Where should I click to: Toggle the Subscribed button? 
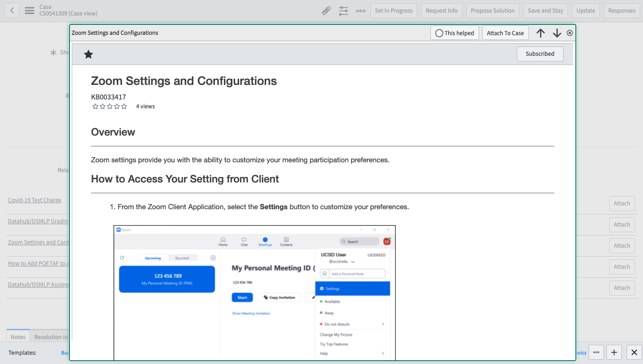pos(540,54)
